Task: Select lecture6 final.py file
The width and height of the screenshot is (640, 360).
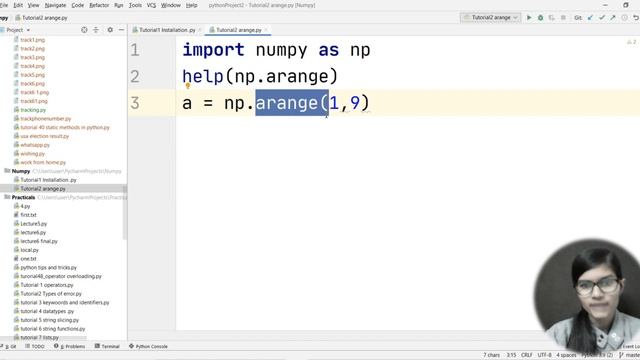Action: pyautogui.click(x=39, y=241)
